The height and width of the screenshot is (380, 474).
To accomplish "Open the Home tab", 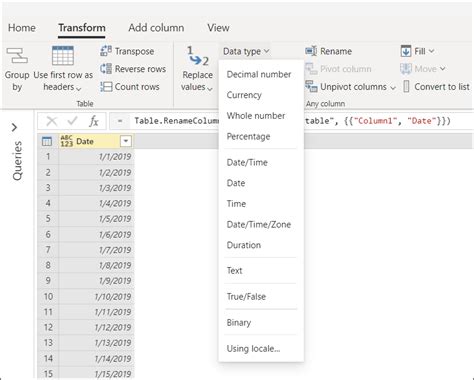I will [22, 28].
